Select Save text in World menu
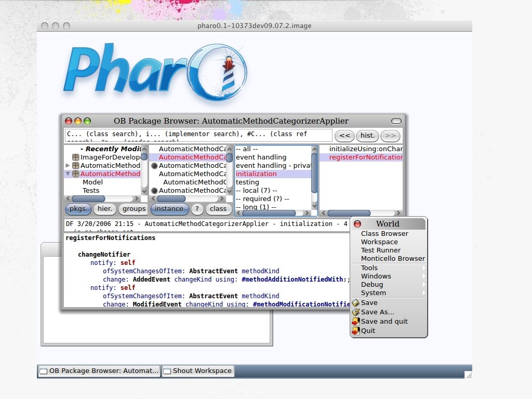 pyautogui.click(x=369, y=303)
